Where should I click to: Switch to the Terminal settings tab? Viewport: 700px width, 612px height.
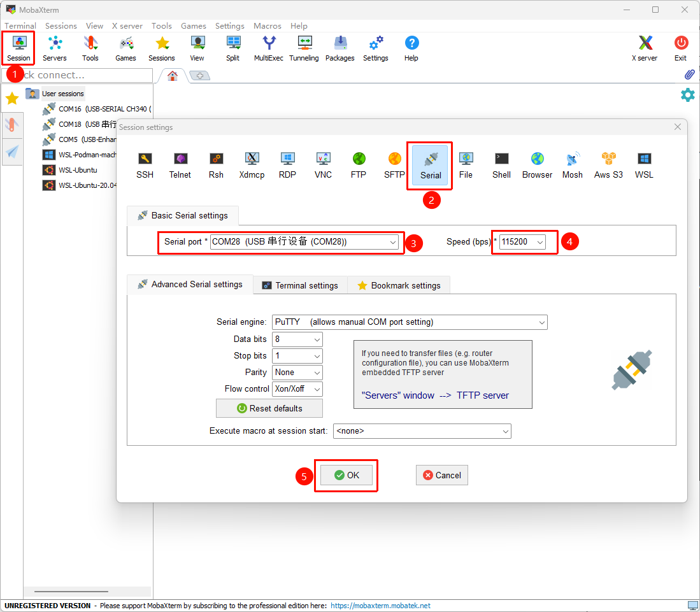point(300,285)
